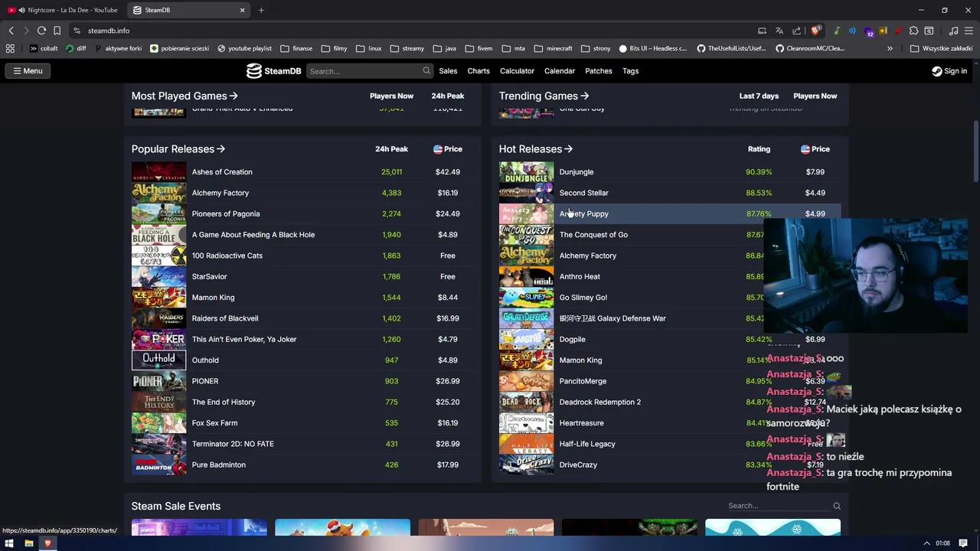This screenshot has width=980, height=551.
Task: Open the Hot Releases list
Action: 535,149
